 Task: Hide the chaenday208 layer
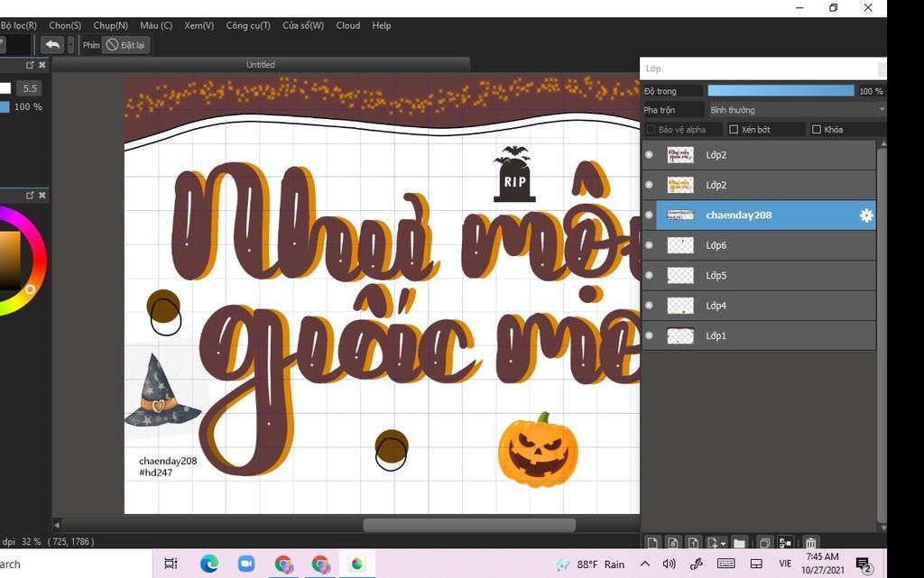[x=650, y=215]
